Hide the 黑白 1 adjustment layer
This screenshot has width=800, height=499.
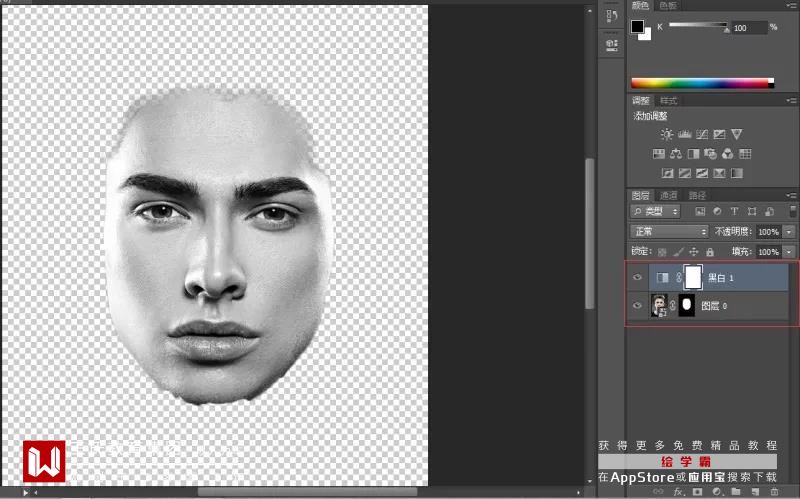(x=637, y=278)
